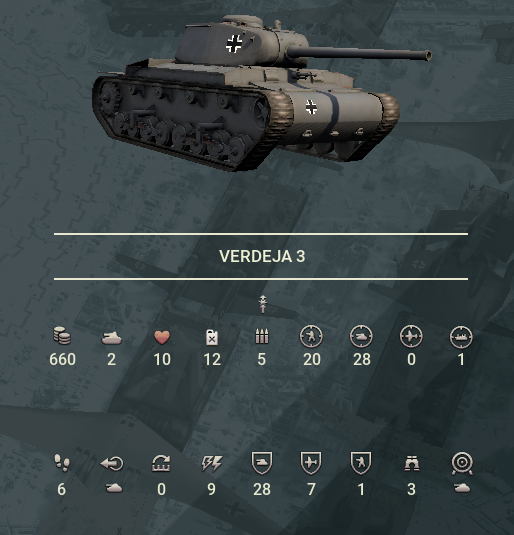Select the red heart health icon

(x=162, y=337)
